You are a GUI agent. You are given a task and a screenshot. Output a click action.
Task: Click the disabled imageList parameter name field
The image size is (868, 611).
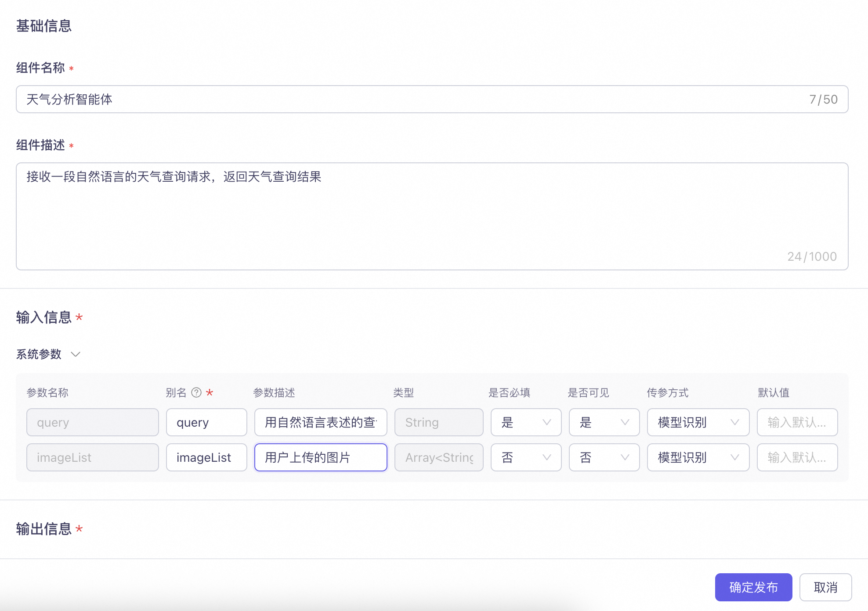[92, 457]
